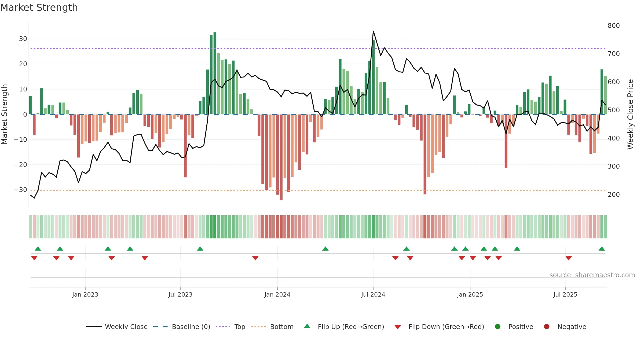Screen dimensions: 644x362
Task: Click the chart title Market Strength at top
Action: 39,8
